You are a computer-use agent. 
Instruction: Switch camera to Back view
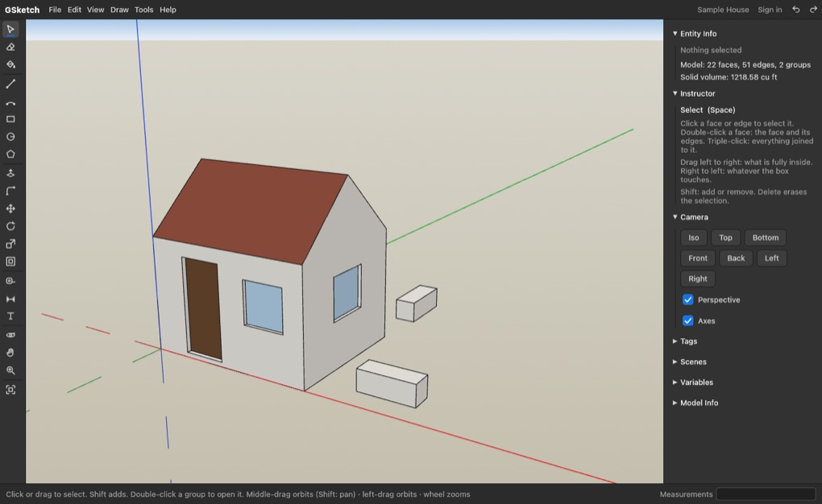click(736, 258)
